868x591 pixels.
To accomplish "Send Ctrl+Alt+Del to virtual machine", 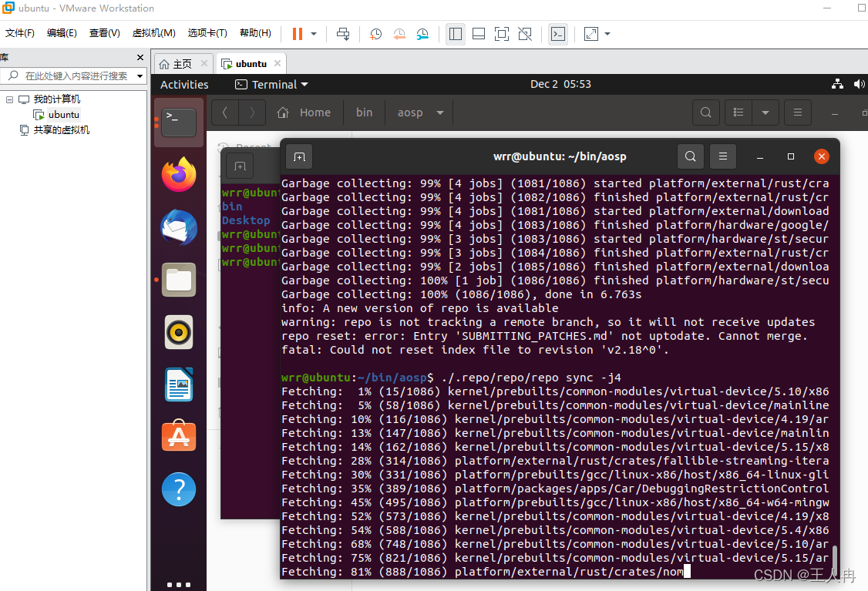I will pyautogui.click(x=343, y=34).
